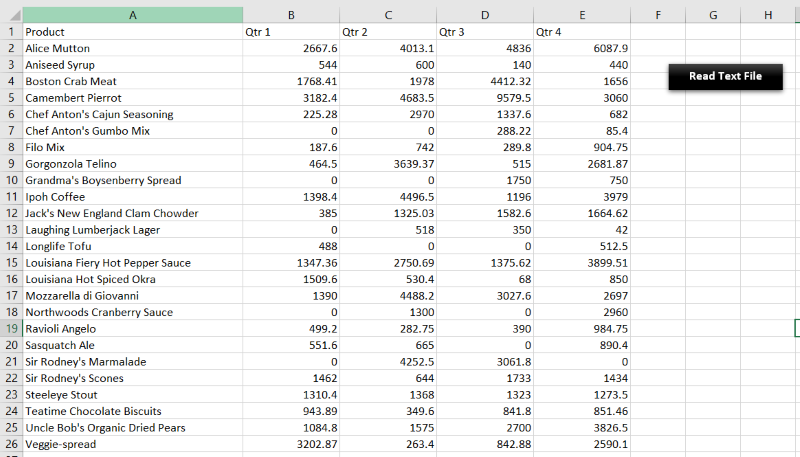The image size is (800, 457).
Task: Click Aniseed Syrup Qtr 2 value 600
Action: coord(388,65)
